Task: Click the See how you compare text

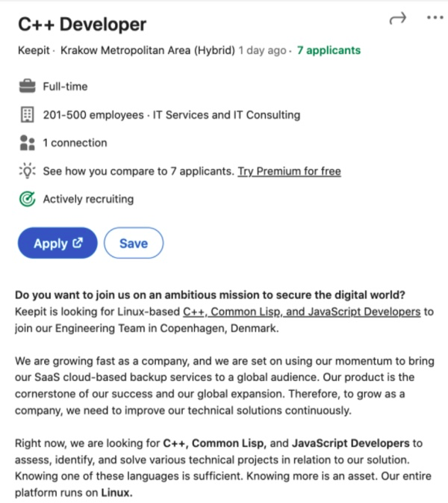Action: point(138,171)
